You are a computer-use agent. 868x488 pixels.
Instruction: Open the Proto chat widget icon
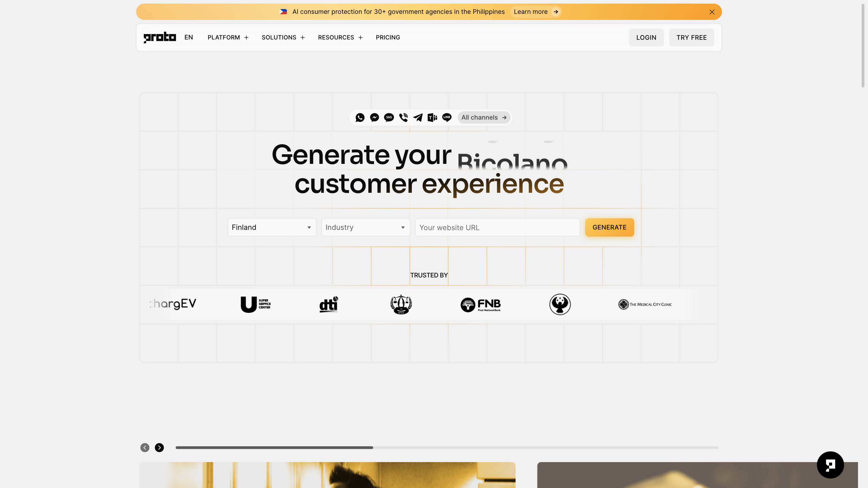(830, 465)
